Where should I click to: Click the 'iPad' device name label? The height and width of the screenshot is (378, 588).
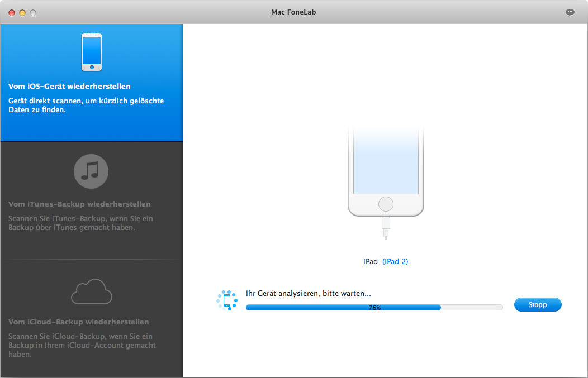pyautogui.click(x=370, y=261)
